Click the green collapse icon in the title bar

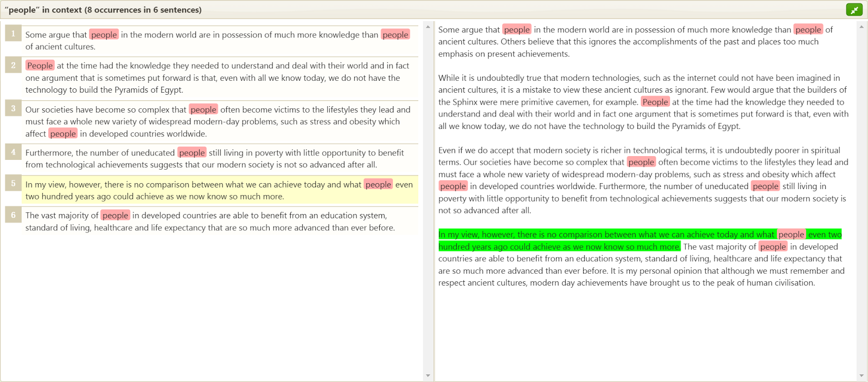point(854,10)
